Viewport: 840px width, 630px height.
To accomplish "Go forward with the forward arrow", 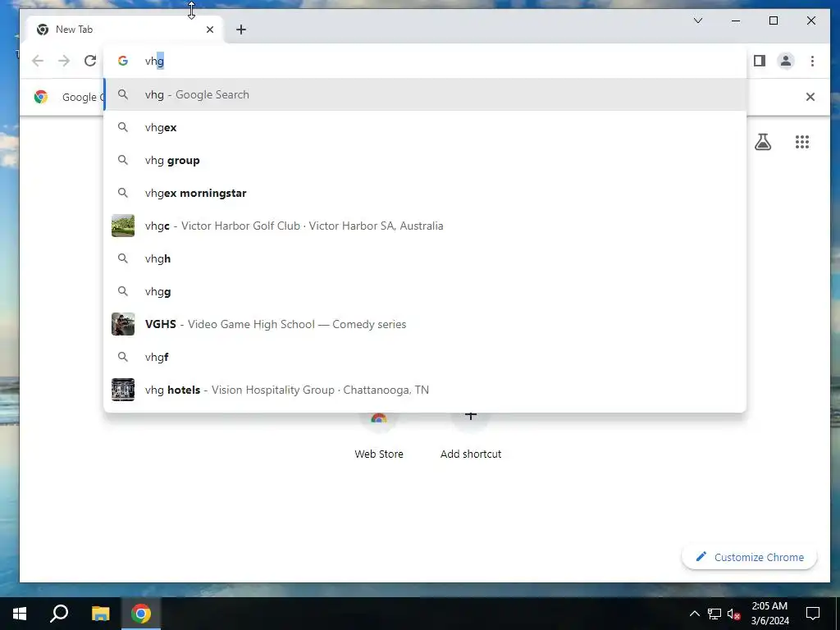I will tap(64, 61).
